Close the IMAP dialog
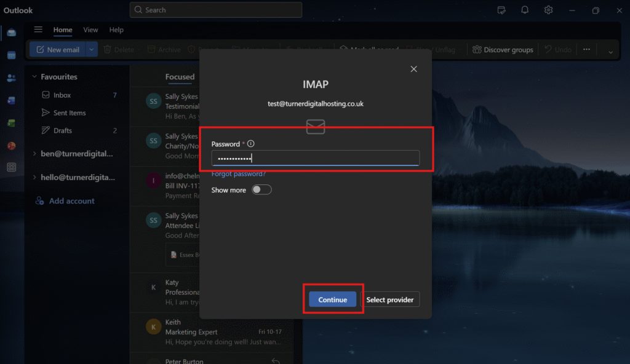 (413, 69)
